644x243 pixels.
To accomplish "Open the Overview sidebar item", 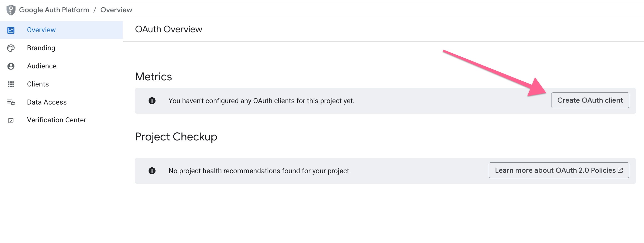I will 41,30.
